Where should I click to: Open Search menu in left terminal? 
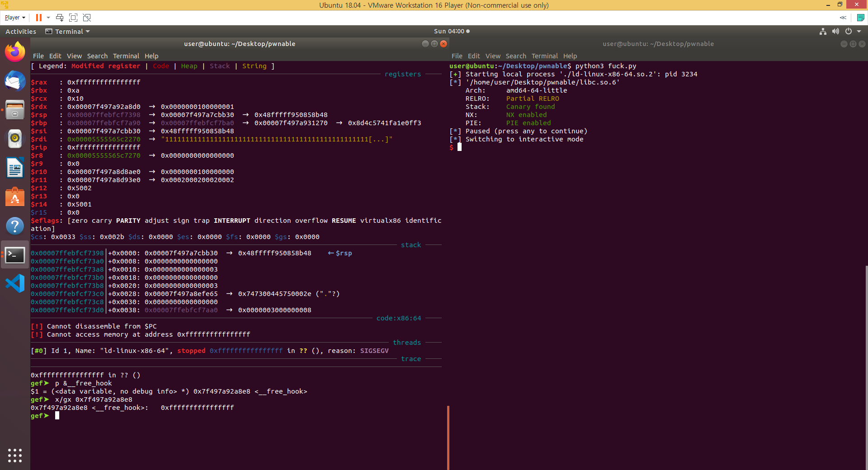(x=97, y=56)
